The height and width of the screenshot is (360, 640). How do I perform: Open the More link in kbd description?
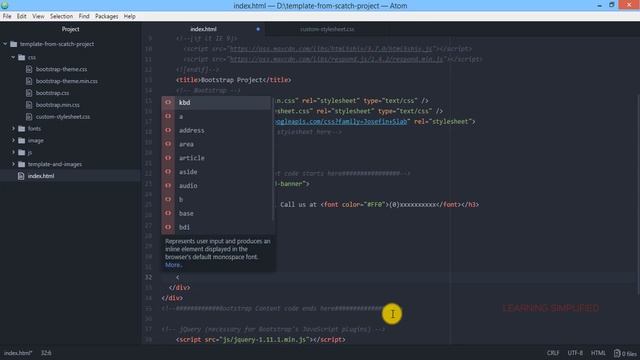coord(173,265)
